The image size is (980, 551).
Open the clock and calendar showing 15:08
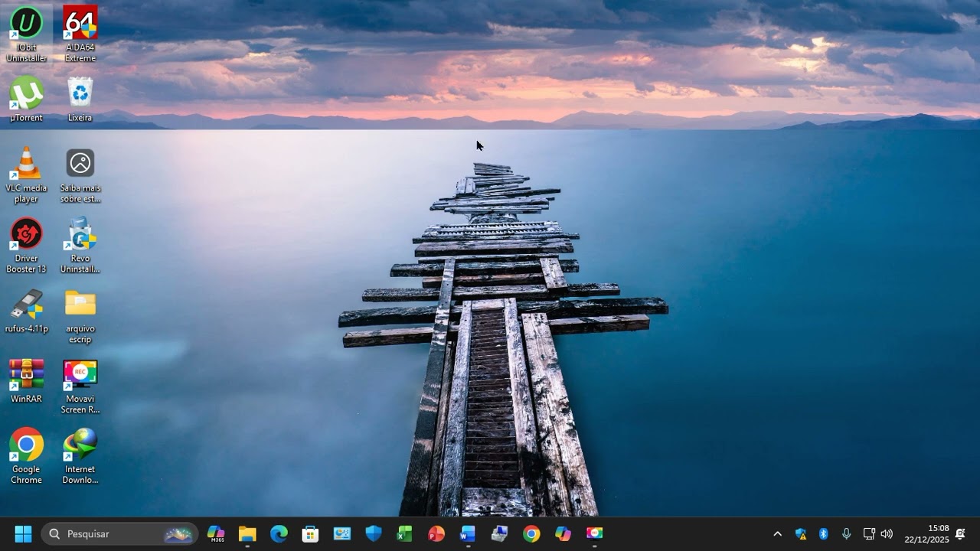click(x=926, y=534)
